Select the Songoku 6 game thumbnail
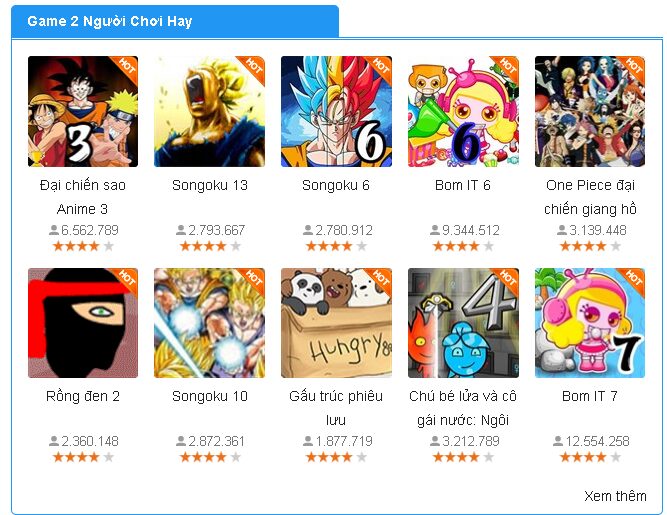Image resolution: width=667 pixels, height=515 pixels. (336, 111)
